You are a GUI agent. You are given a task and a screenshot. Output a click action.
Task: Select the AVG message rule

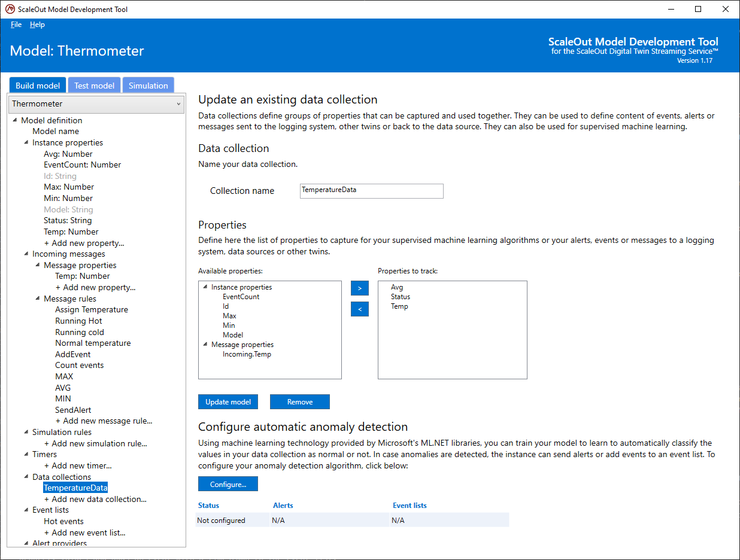point(63,388)
